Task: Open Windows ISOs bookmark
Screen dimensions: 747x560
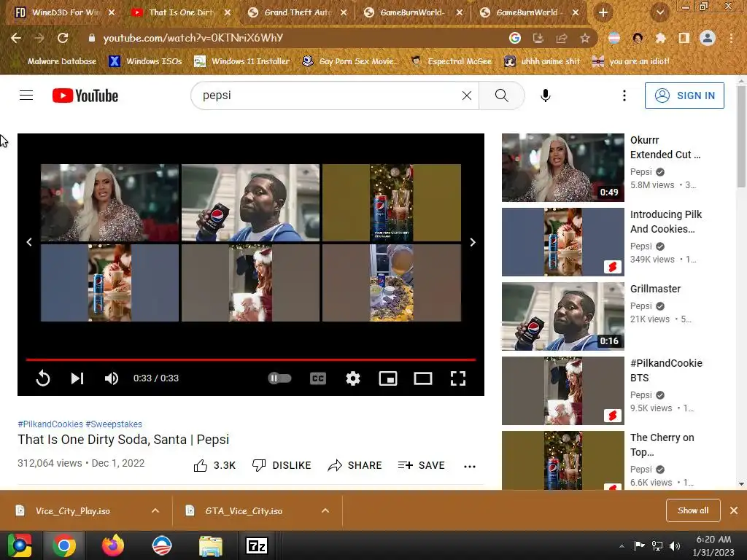Action: (x=146, y=61)
